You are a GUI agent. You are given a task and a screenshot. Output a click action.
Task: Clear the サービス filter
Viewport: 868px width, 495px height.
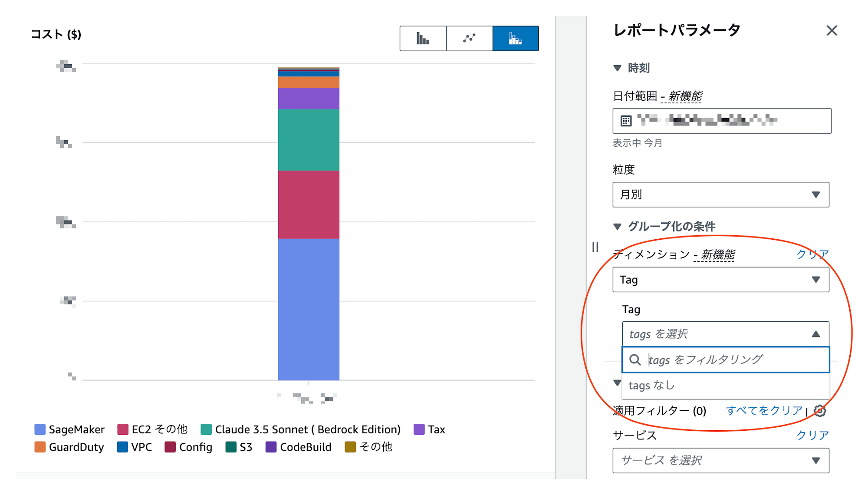coord(812,435)
